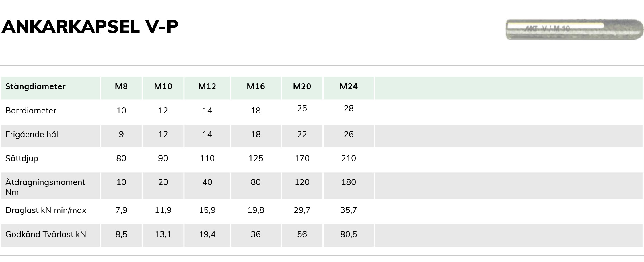Image resolution: width=644 pixels, height=262 pixels.
Task: Select the ANKARKAPSEL V-P heading
Action: [90, 27]
